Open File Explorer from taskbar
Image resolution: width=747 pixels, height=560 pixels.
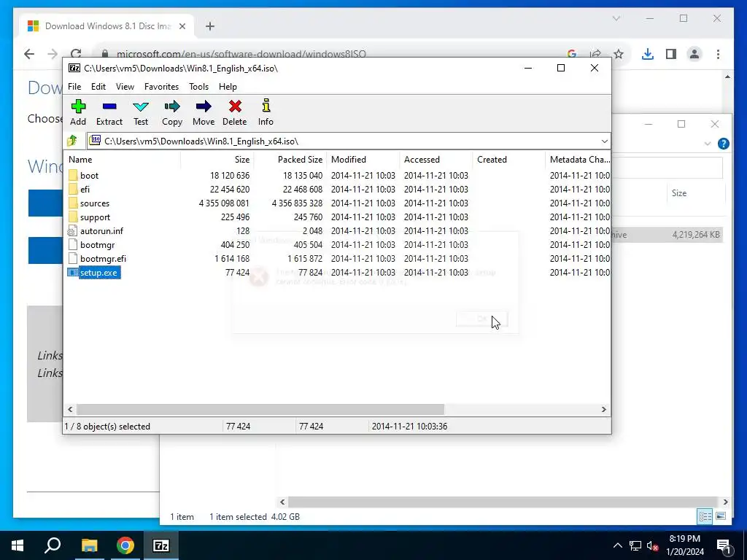click(x=89, y=545)
